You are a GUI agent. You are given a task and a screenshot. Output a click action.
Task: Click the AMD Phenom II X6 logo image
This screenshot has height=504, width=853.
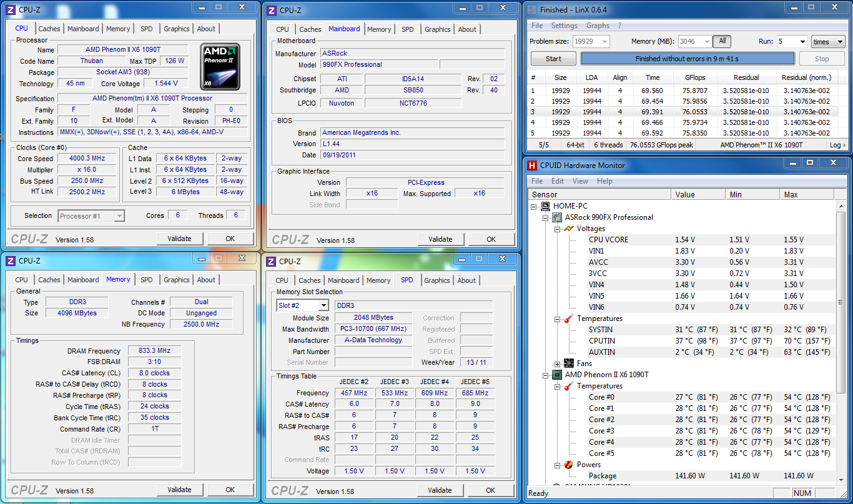pyautogui.click(x=220, y=67)
